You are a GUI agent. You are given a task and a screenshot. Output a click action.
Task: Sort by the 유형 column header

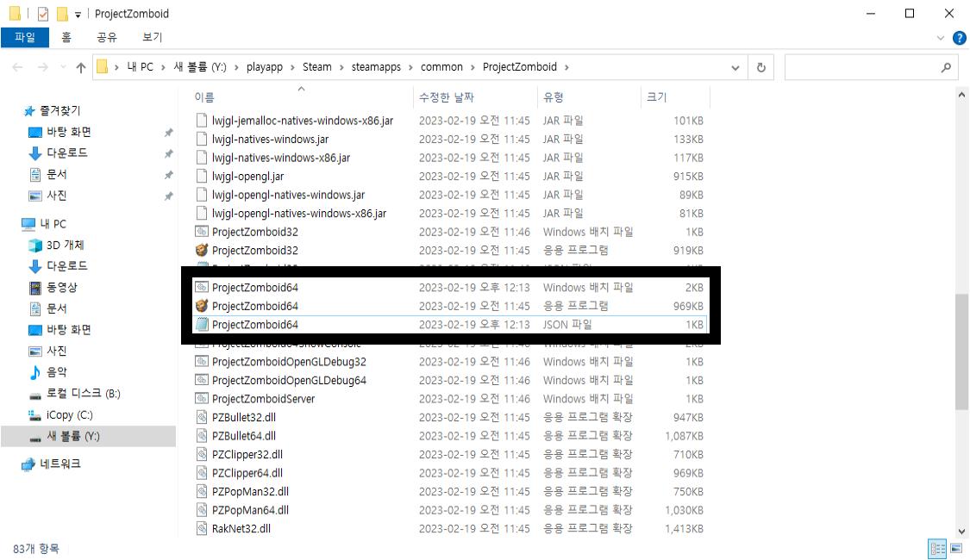point(554,97)
